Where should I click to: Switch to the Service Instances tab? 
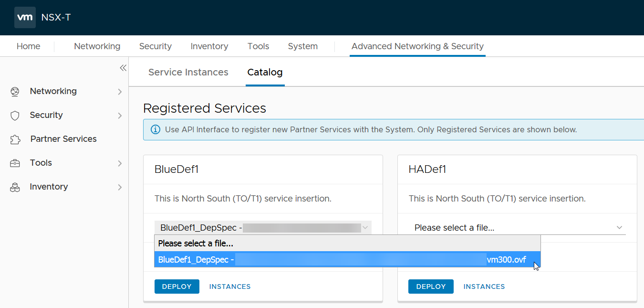(188, 73)
